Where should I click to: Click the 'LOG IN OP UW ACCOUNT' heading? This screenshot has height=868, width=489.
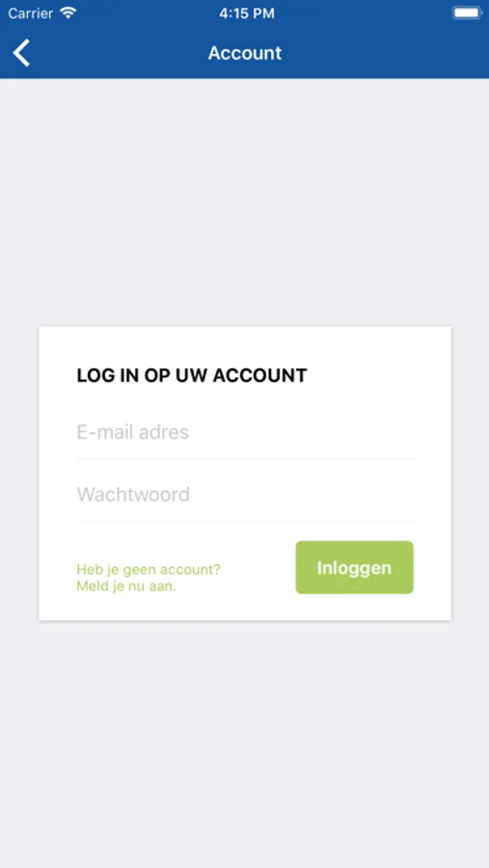pos(192,376)
